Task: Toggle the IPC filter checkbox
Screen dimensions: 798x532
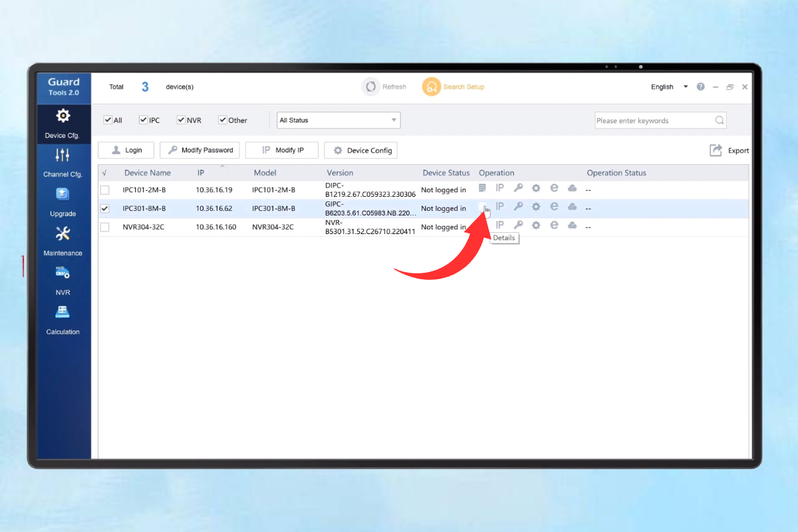Action: click(143, 120)
